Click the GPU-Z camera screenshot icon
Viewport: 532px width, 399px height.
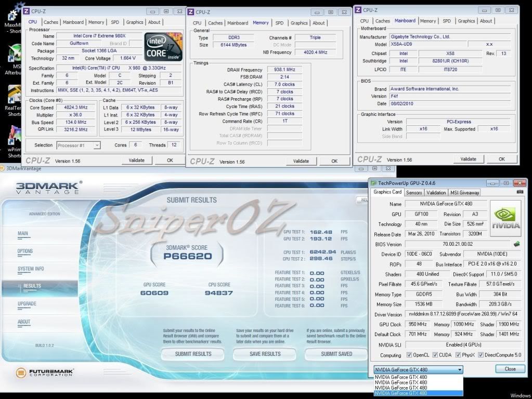coord(520,192)
